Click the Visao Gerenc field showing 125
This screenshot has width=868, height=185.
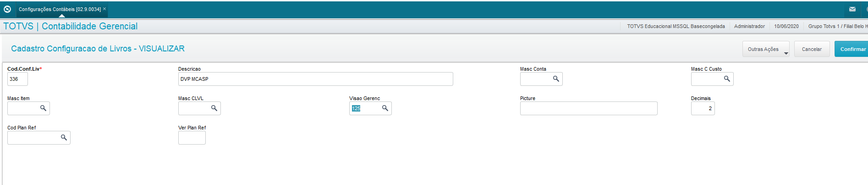coord(365,108)
